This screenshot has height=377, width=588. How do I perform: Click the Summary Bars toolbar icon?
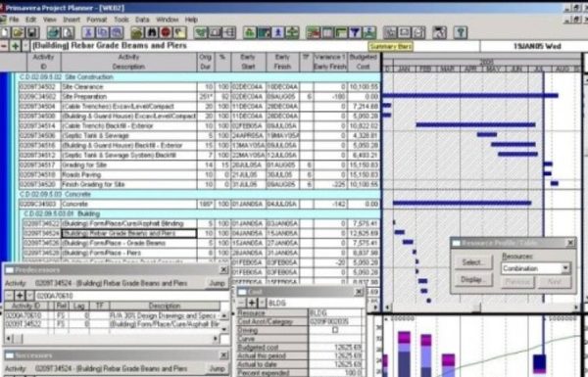[x=369, y=32]
